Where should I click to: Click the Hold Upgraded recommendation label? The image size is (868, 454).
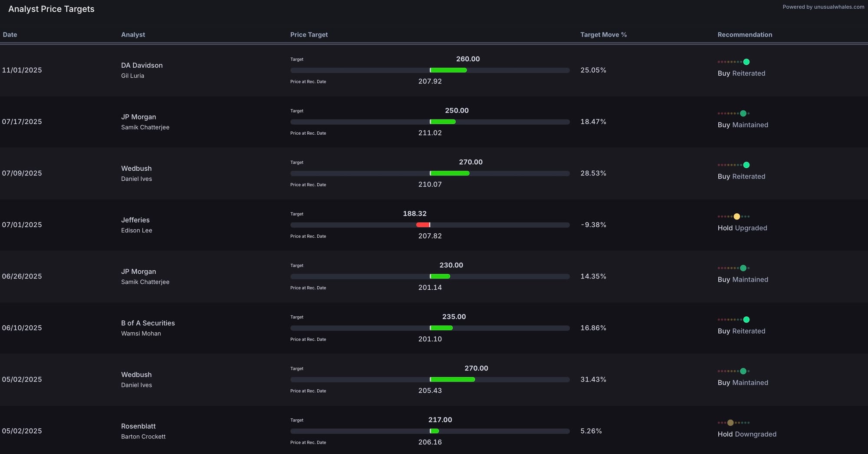[x=742, y=229]
